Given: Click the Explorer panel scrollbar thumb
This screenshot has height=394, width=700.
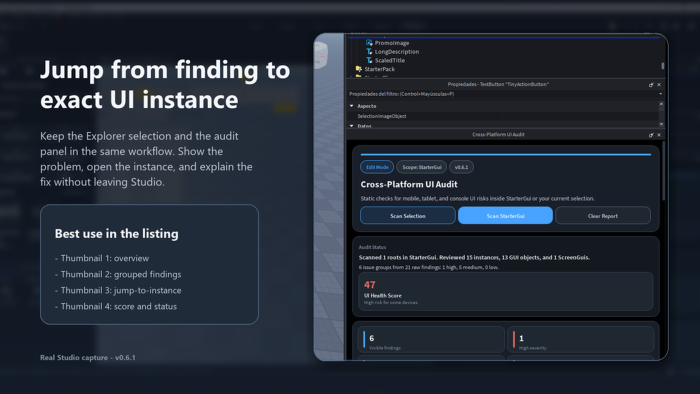Looking at the screenshot, I should 662,66.
